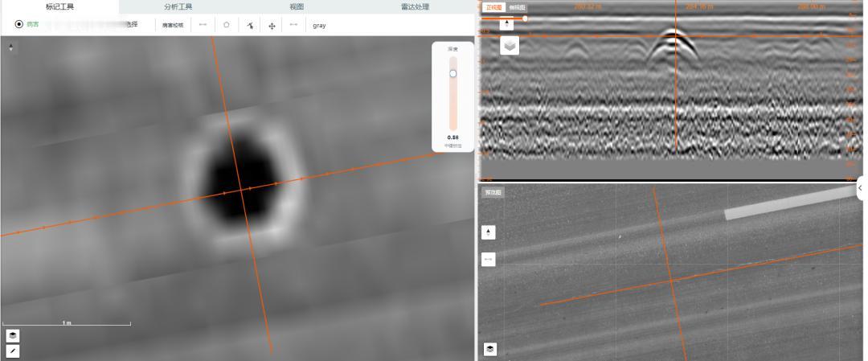Click the 病害校核 toolbar button
The height and width of the screenshot is (361, 868).
[x=173, y=25]
